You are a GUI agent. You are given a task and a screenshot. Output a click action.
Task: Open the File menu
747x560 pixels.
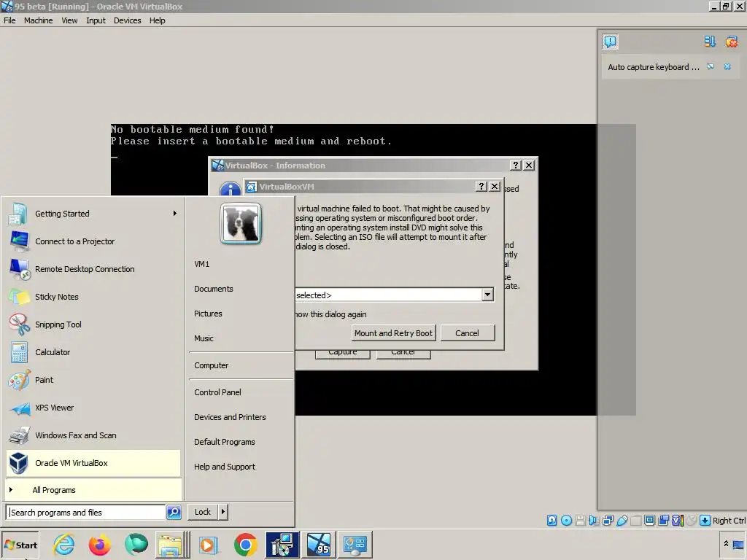(9, 20)
